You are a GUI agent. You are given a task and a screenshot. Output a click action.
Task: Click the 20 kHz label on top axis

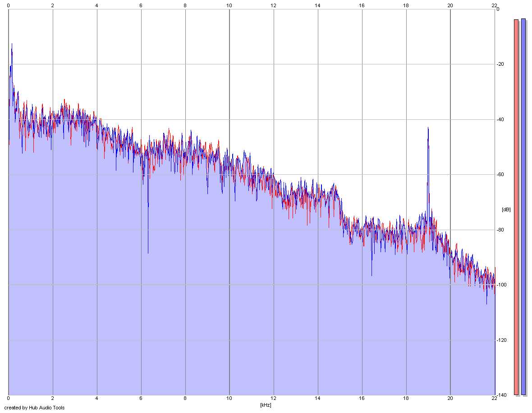click(450, 5)
